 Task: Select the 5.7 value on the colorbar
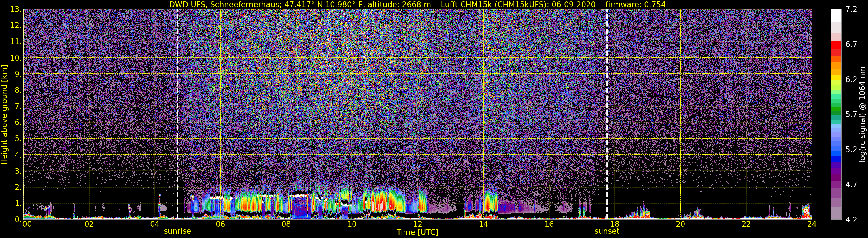tap(851, 115)
